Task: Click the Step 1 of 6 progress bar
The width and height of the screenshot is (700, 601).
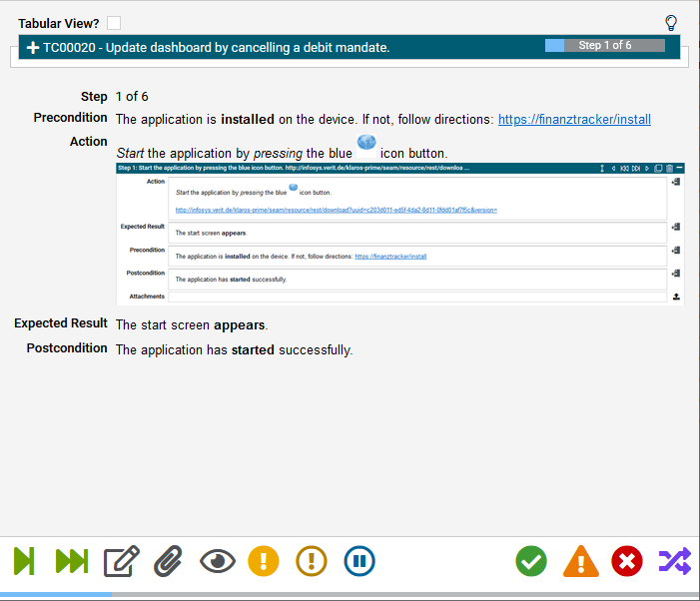Action: (x=605, y=45)
